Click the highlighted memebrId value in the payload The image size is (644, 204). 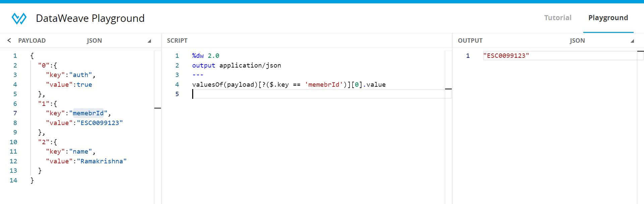click(x=88, y=113)
